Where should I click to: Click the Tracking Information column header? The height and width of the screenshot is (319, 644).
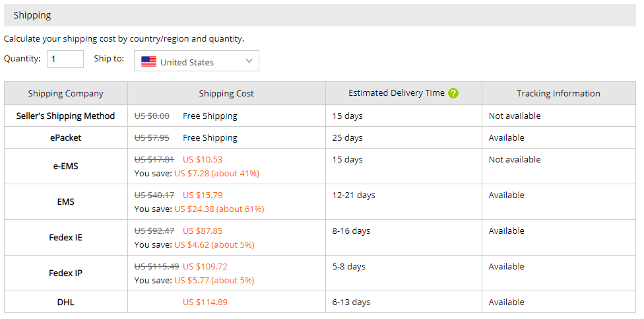point(559,93)
